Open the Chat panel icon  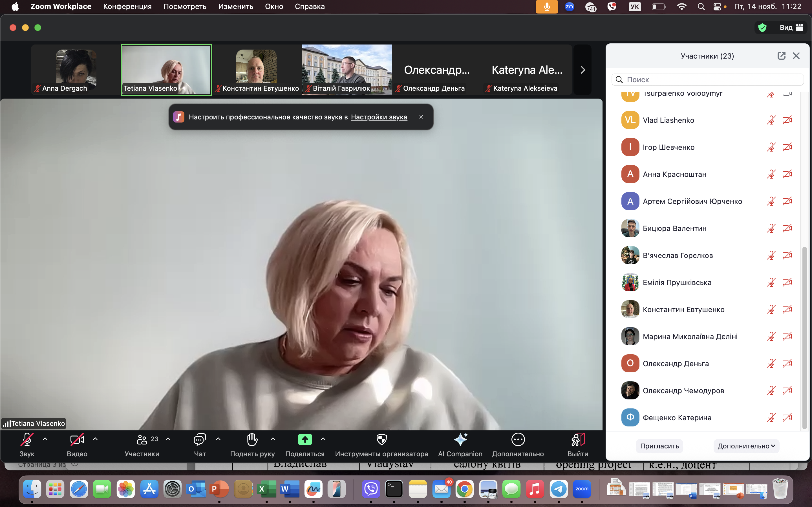click(200, 439)
